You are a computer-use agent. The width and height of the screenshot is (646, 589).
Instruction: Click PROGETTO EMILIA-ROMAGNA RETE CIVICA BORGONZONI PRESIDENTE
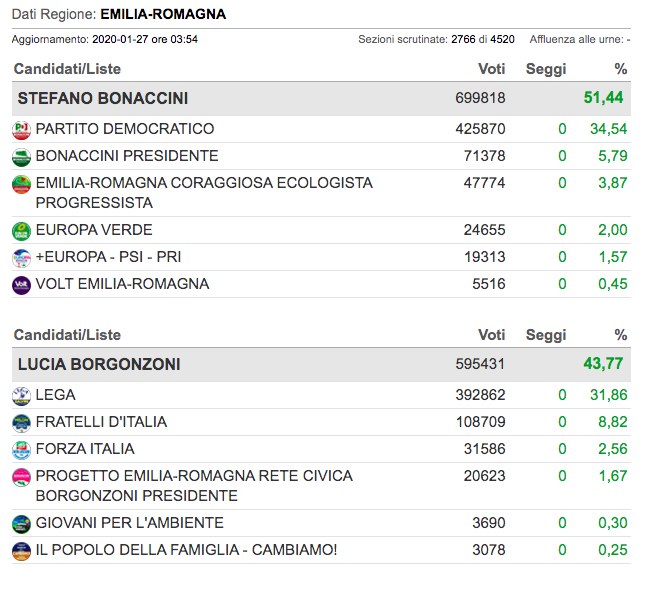click(194, 486)
